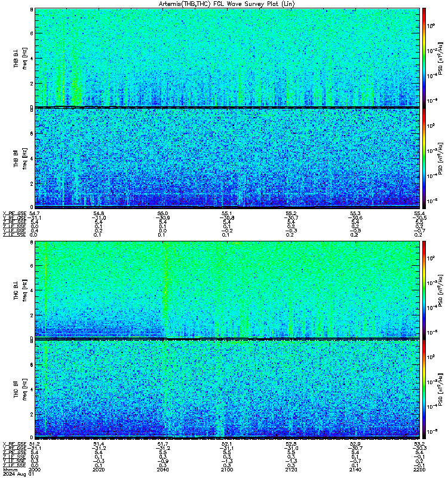Click the 'X_RE_GSE' row label under THB panels
This screenshot has height=478, width=448.
pyautogui.click(x=14, y=213)
